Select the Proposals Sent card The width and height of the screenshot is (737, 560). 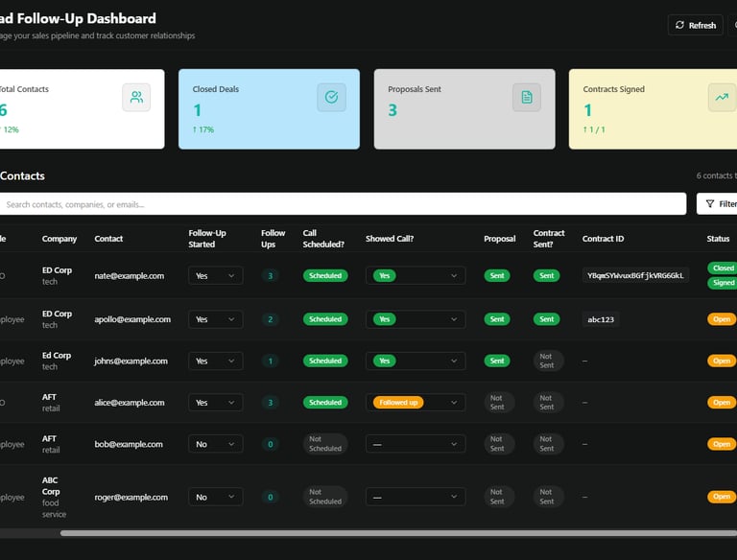tap(464, 109)
